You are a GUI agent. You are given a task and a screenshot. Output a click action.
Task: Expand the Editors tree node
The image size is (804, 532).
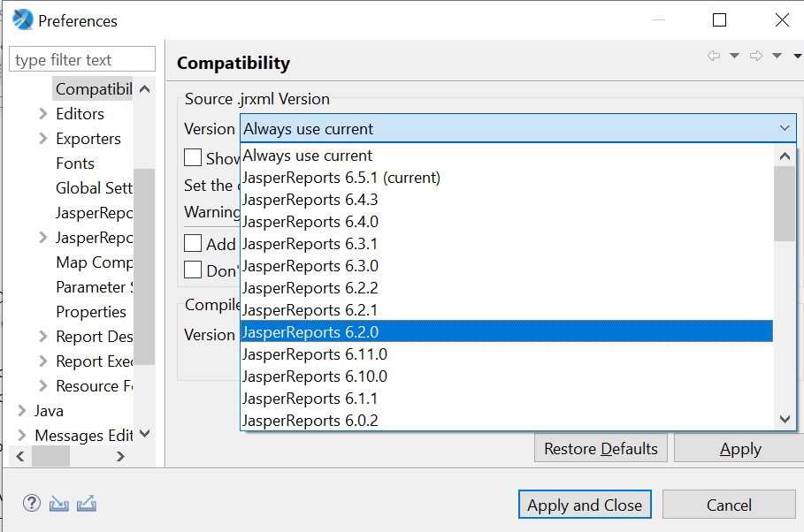click(43, 113)
